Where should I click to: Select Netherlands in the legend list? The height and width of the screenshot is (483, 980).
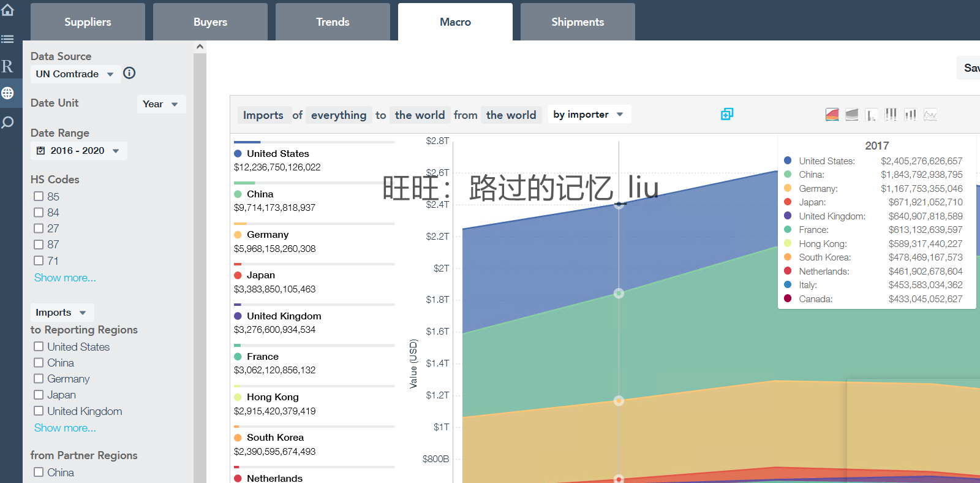(274, 478)
